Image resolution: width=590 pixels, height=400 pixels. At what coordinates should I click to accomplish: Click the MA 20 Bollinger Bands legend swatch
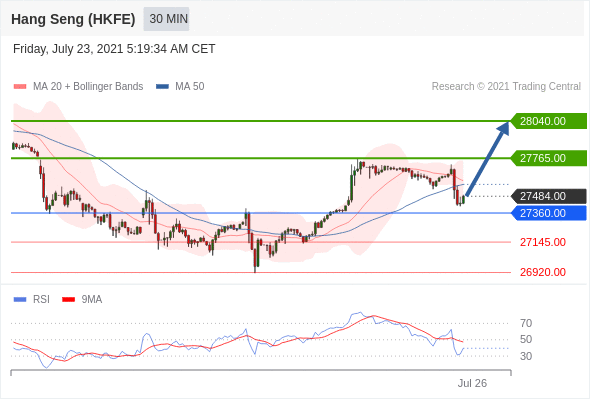(20, 87)
